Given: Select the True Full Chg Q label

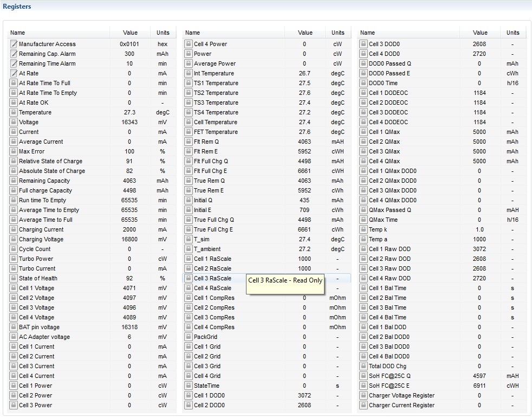Looking at the screenshot, I should pos(214,220).
